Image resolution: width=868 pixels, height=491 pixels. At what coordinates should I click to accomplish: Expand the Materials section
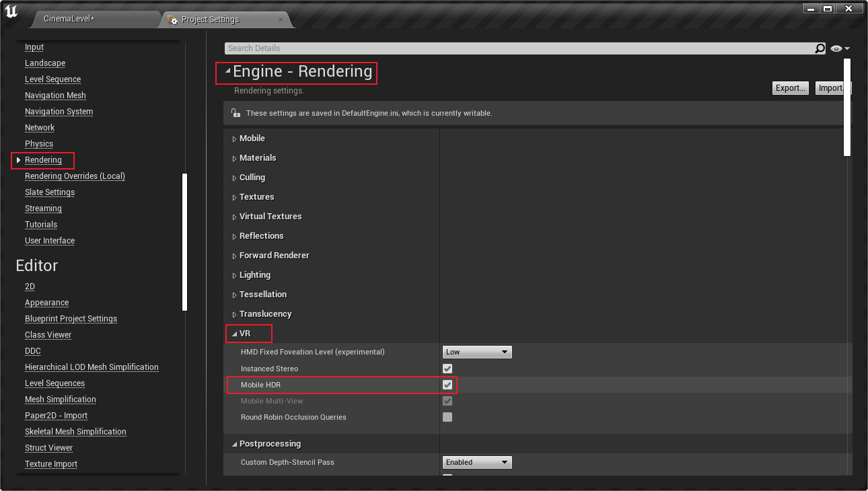point(235,158)
